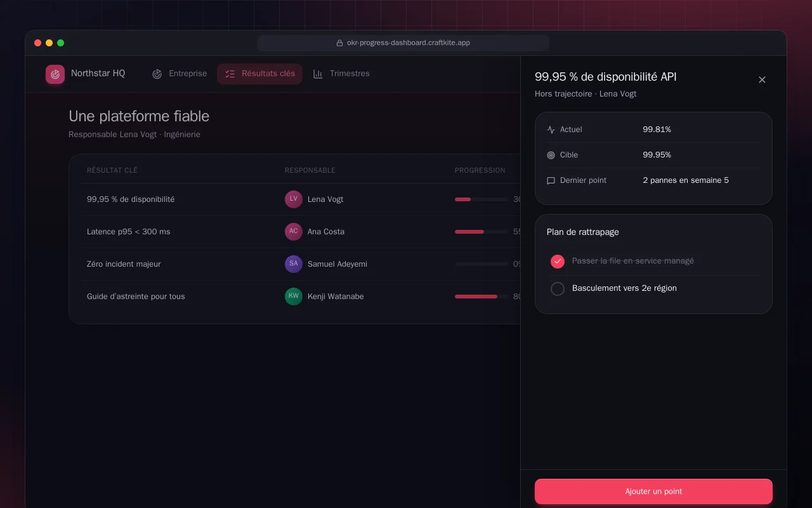Click the Trimestres bar chart icon
This screenshot has height=508, width=812.
pyautogui.click(x=318, y=74)
